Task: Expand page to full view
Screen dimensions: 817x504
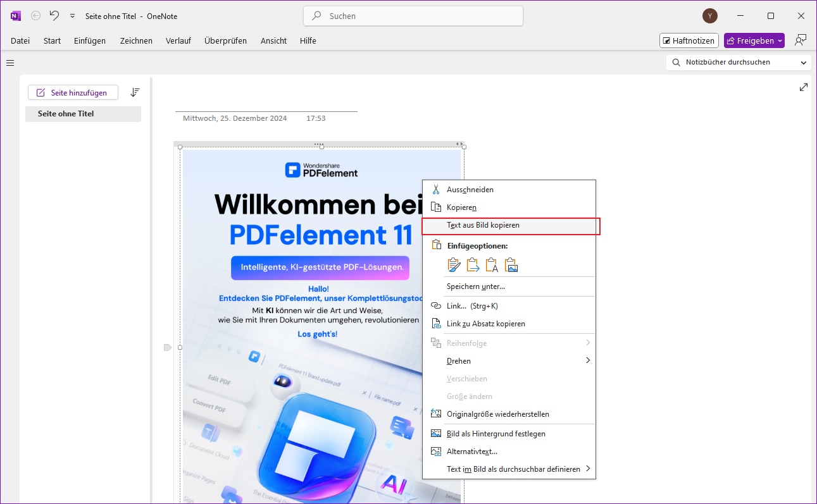Action: (804, 87)
